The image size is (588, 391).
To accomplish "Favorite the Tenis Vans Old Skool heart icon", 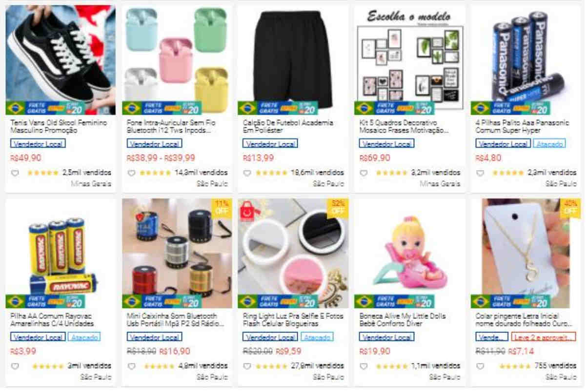I will pyautogui.click(x=15, y=173).
